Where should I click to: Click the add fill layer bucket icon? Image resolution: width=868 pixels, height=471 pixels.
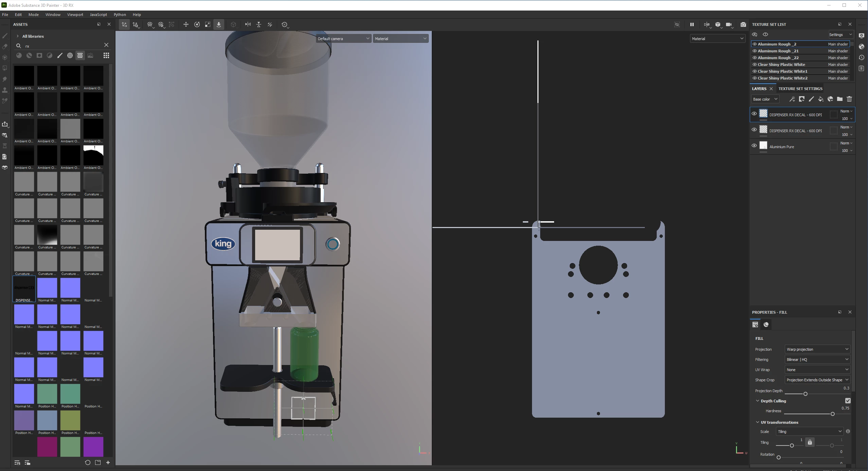click(820, 99)
